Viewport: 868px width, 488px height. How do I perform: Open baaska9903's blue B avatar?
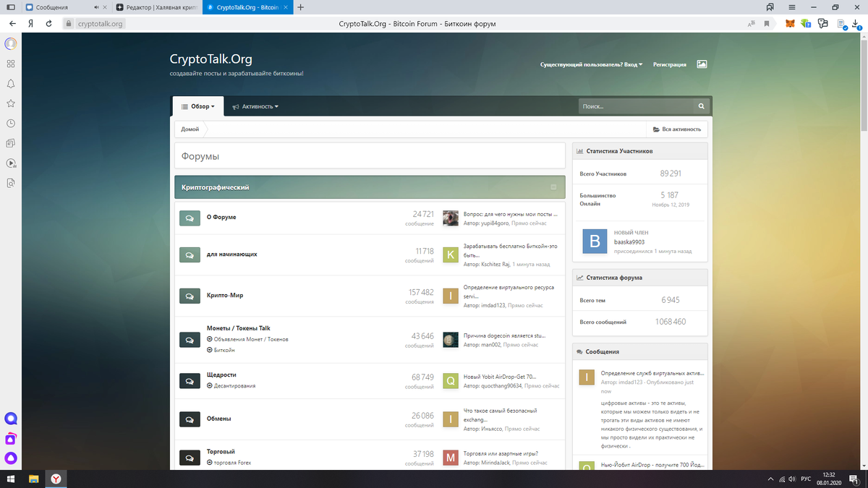[595, 241]
